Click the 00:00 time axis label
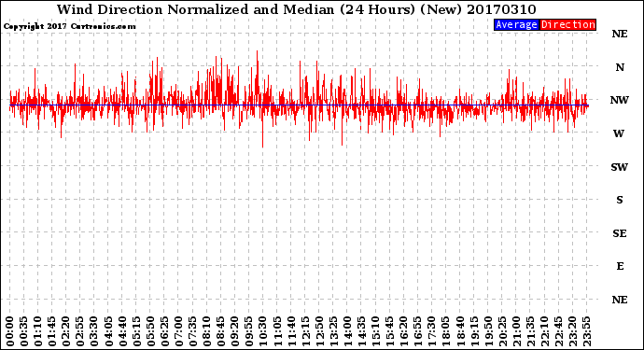 10,331
